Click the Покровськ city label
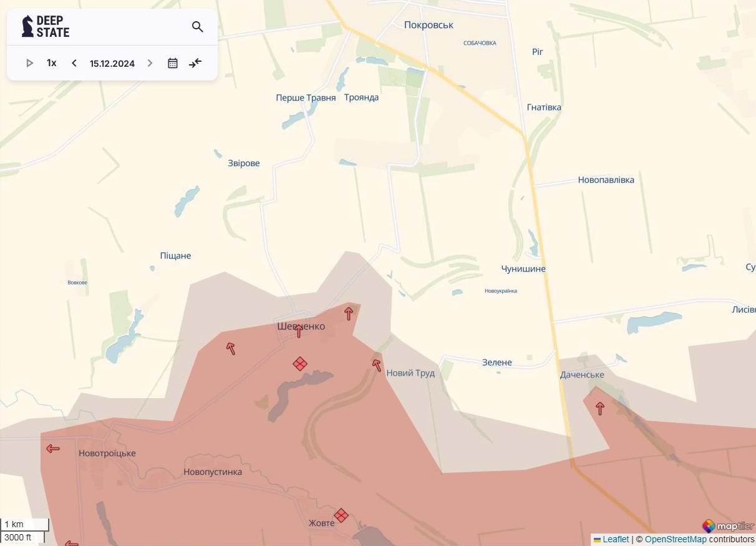756x546 pixels. (429, 25)
